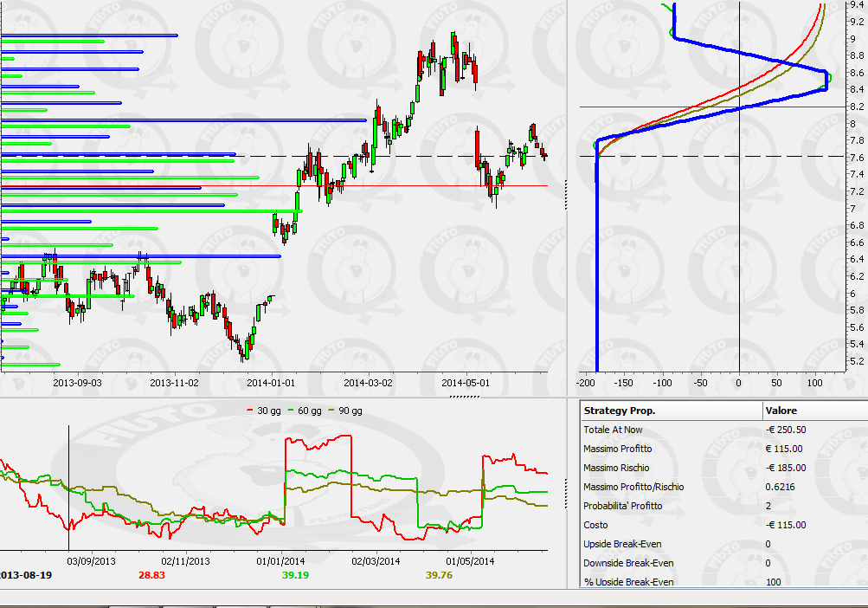
Task: Click the Upside Break-Even row
Action: click(724, 544)
